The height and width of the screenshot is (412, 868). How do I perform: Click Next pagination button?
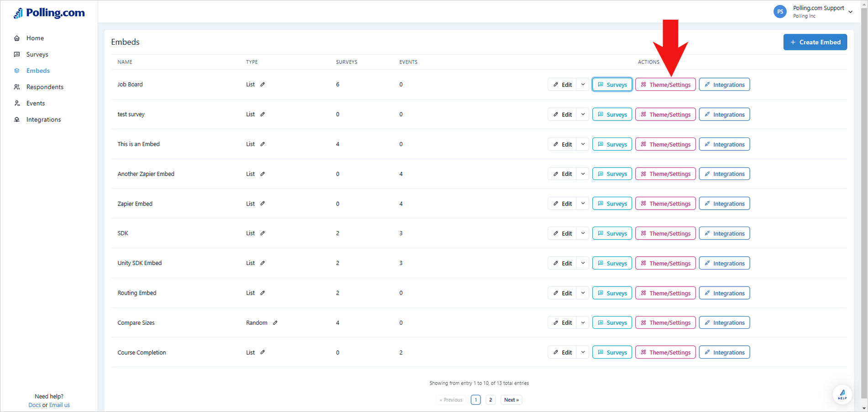coord(511,400)
